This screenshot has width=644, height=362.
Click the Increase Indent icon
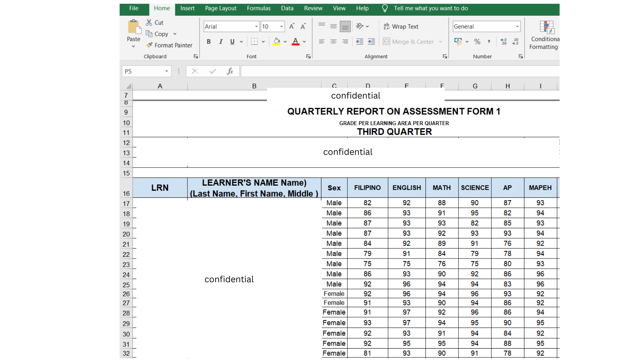click(371, 42)
